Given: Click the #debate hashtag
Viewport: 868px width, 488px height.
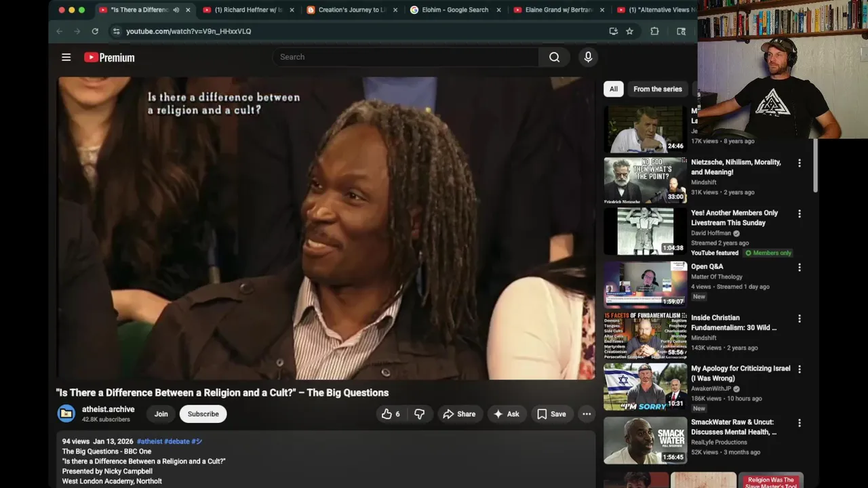Looking at the screenshot, I should click(177, 441).
